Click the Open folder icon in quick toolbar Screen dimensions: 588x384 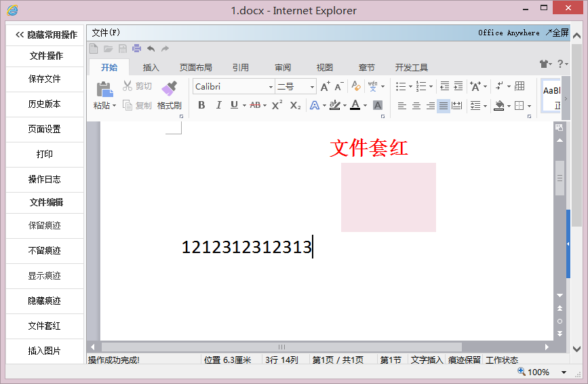109,49
